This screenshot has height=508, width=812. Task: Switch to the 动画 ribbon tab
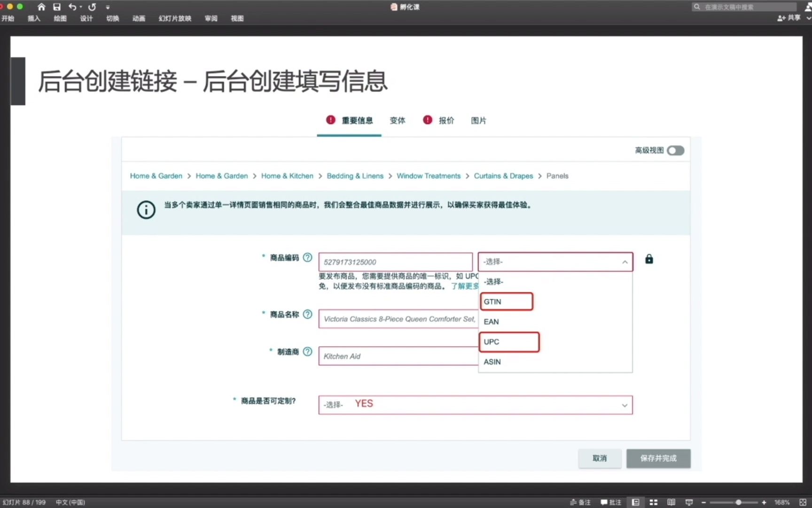point(139,18)
